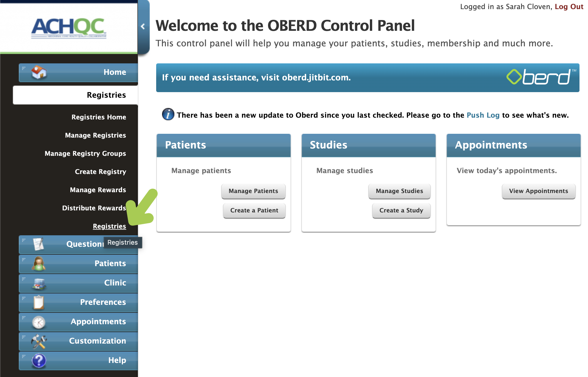Viewport: 588px width, 377px height.
Task: Click the ACHQC logo image
Action: (69, 27)
